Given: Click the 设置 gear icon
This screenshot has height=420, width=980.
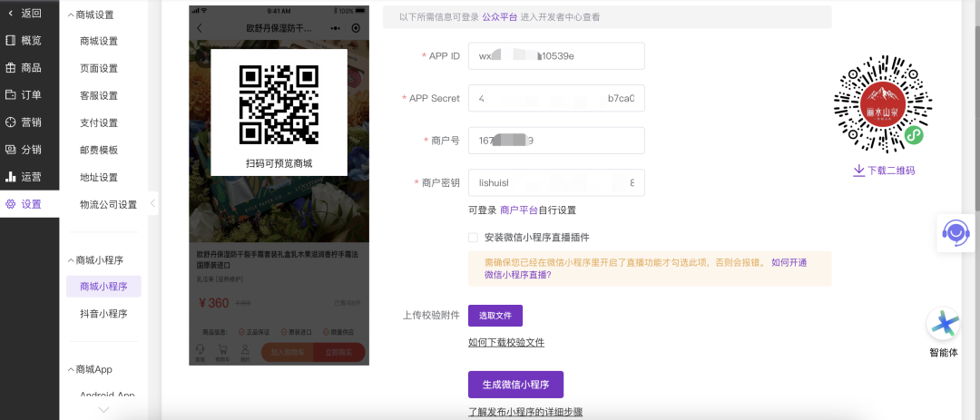Looking at the screenshot, I should 10,204.
